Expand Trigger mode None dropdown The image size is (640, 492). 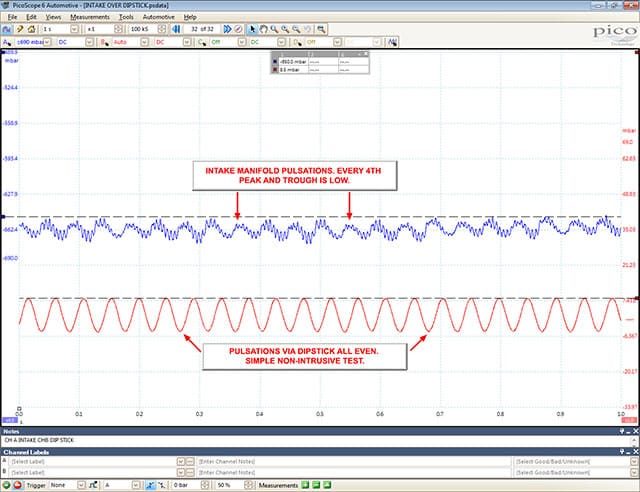[x=81, y=485]
